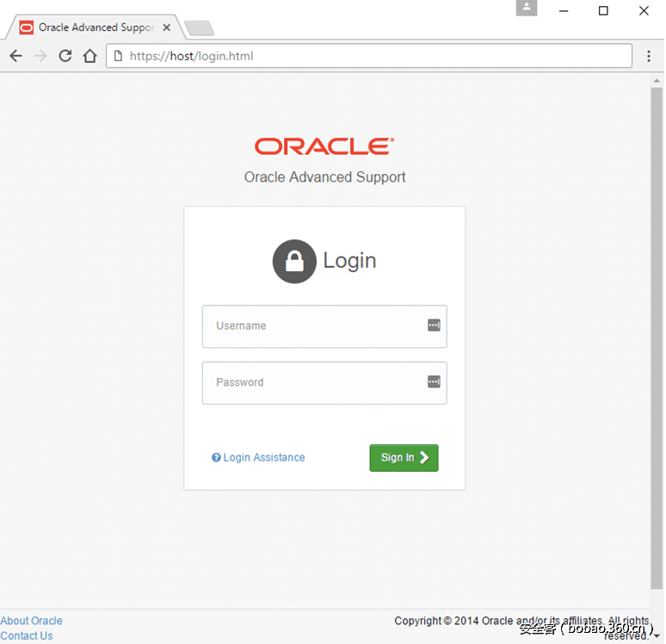Follow the About Oracle footer link
This screenshot has height=644, width=666.
pyautogui.click(x=32, y=621)
